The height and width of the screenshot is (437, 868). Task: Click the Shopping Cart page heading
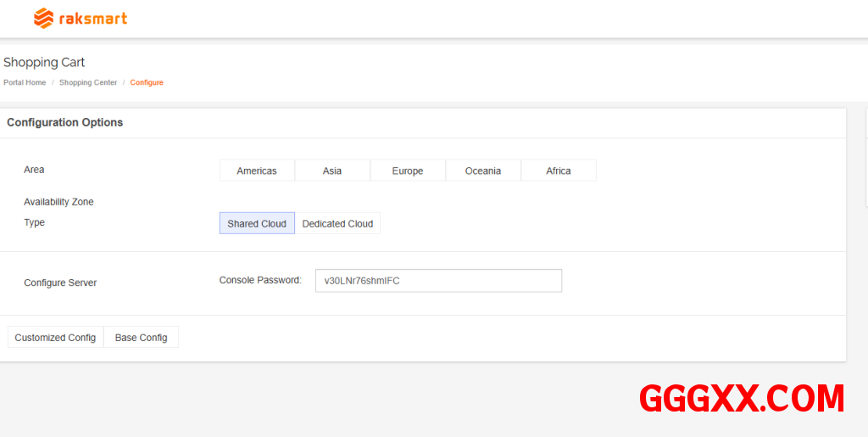pos(44,63)
